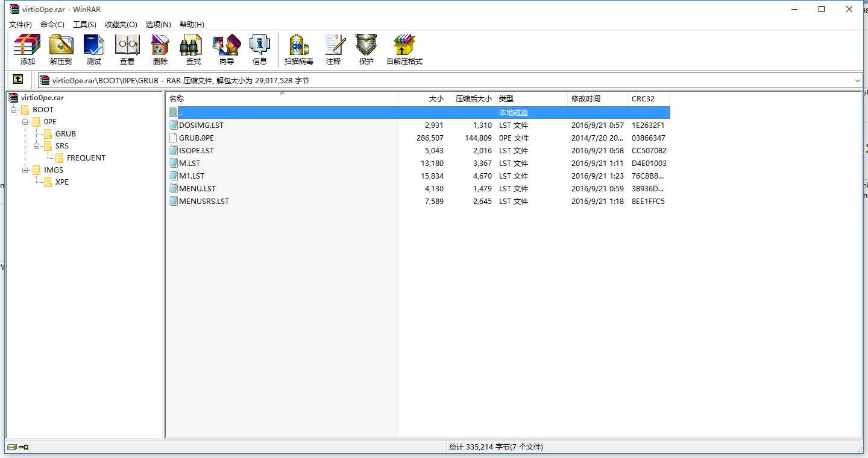
Task: Click the 测试 (Test) toolbar icon
Action: pos(94,45)
